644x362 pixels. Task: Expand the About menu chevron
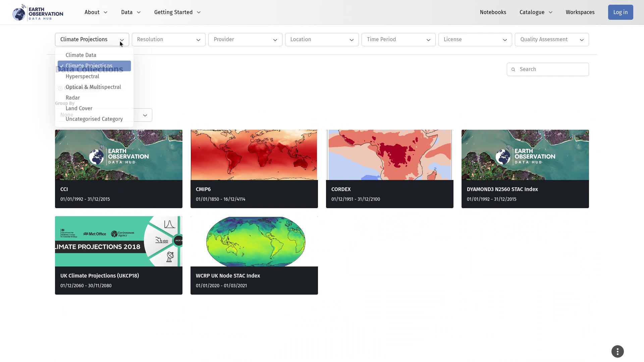click(105, 12)
